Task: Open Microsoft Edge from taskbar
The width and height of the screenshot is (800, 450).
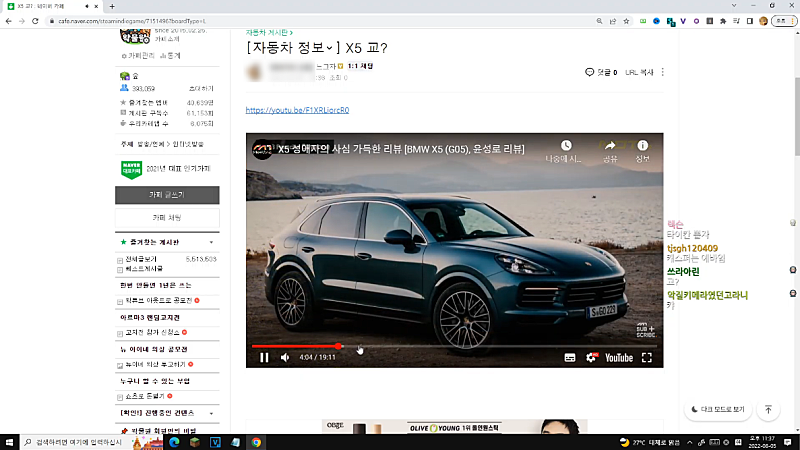Action: coord(174,442)
